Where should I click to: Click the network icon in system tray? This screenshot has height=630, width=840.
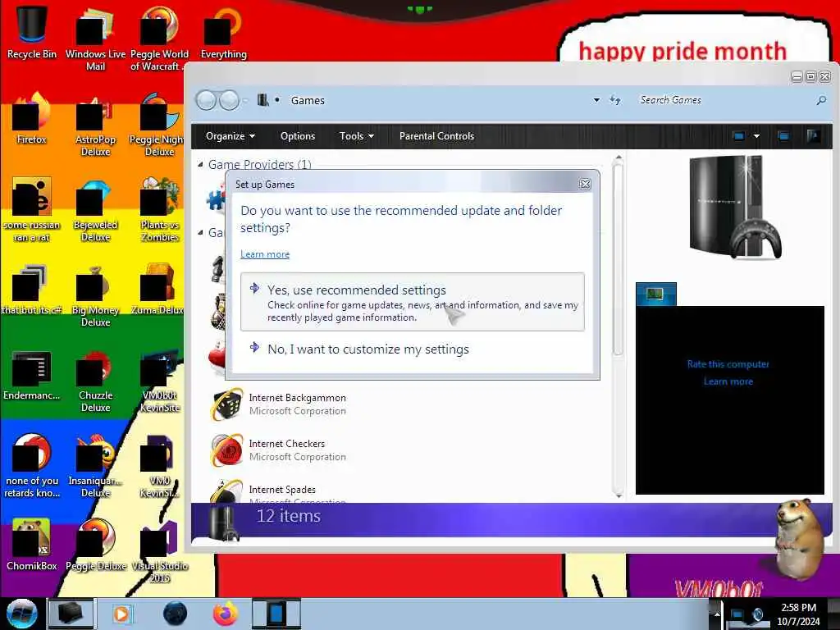[x=737, y=614]
